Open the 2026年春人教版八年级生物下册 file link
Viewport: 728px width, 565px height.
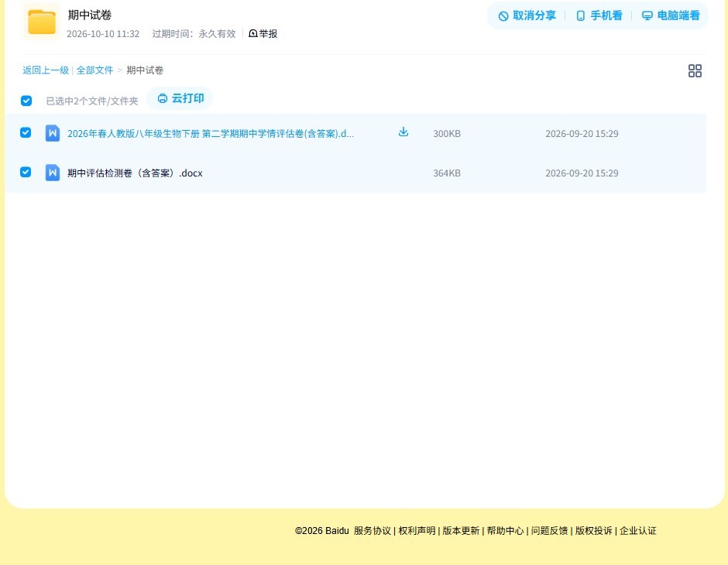[211, 134]
